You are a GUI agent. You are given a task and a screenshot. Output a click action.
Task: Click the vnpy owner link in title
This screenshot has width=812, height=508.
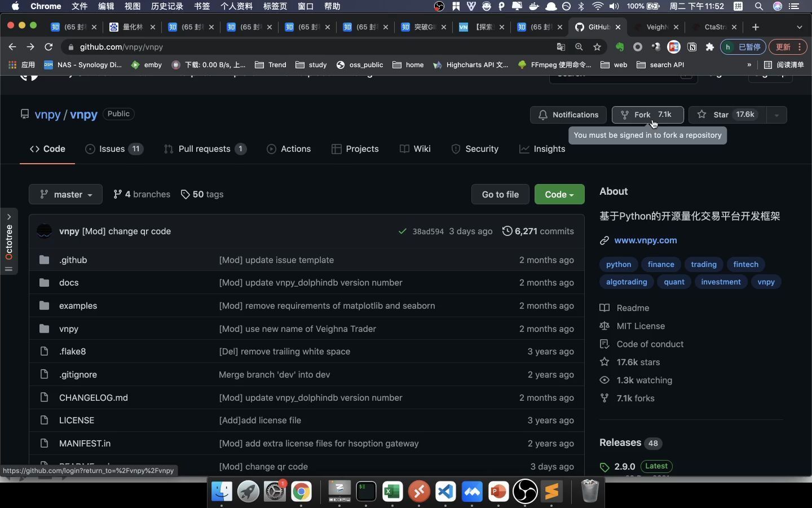point(47,115)
